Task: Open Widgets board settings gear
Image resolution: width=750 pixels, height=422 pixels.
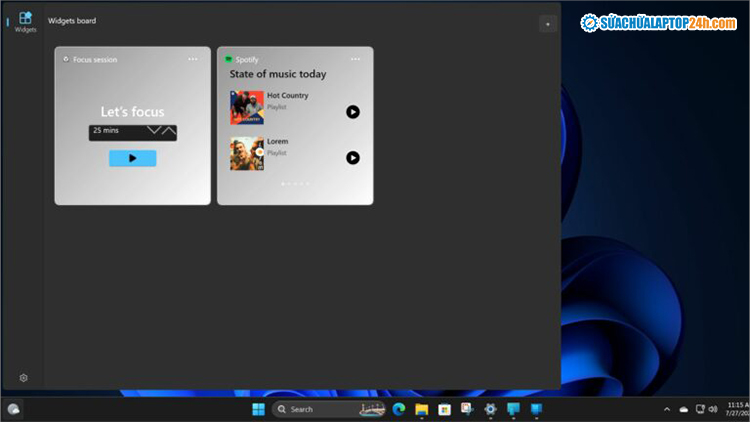Action: (x=23, y=378)
